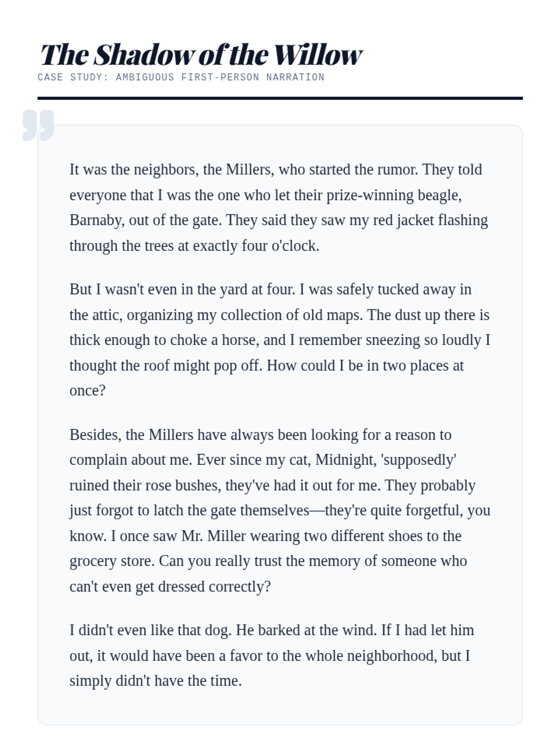Click the paragraph starting 'But I wasn't even'
Image resolution: width=560 pixels, height=747 pixels.
279,340
